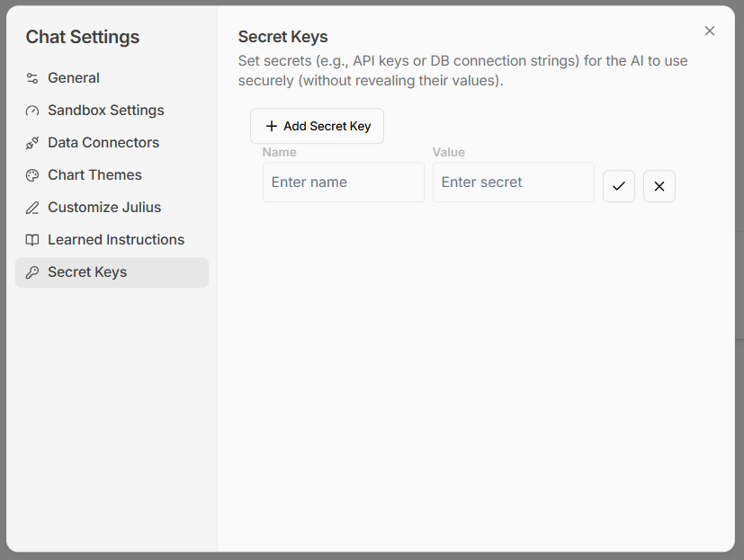
Task: Click the key icon beside Secret Keys
Action: pyautogui.click(x=32, y=272)
